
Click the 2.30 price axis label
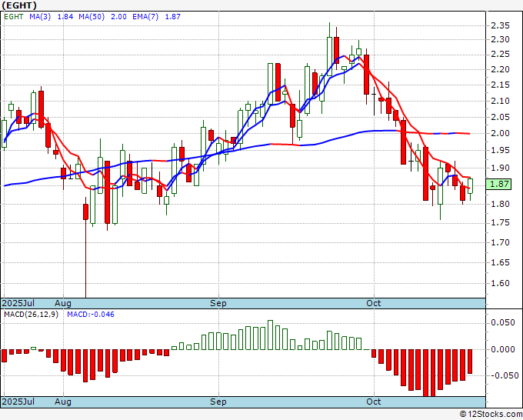pyautogui.click(x=500, y=39)
